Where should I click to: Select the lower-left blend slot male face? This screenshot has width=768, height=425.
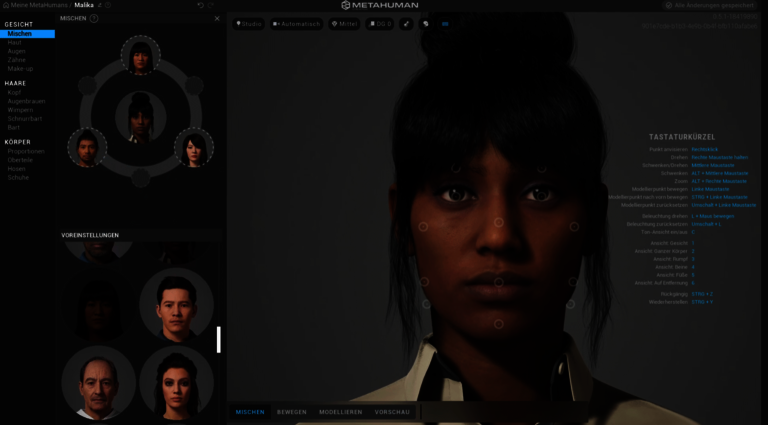[x=87, y=147]
